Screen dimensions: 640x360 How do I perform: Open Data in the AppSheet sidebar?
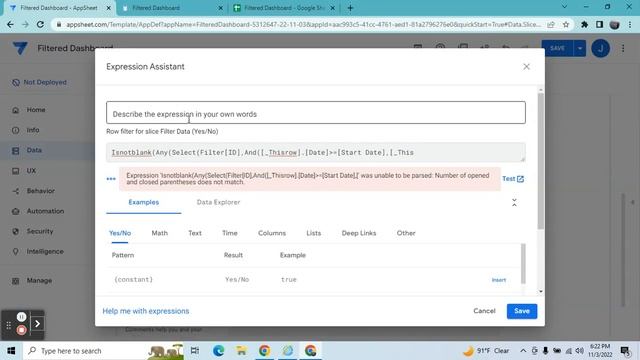(34, 150)
